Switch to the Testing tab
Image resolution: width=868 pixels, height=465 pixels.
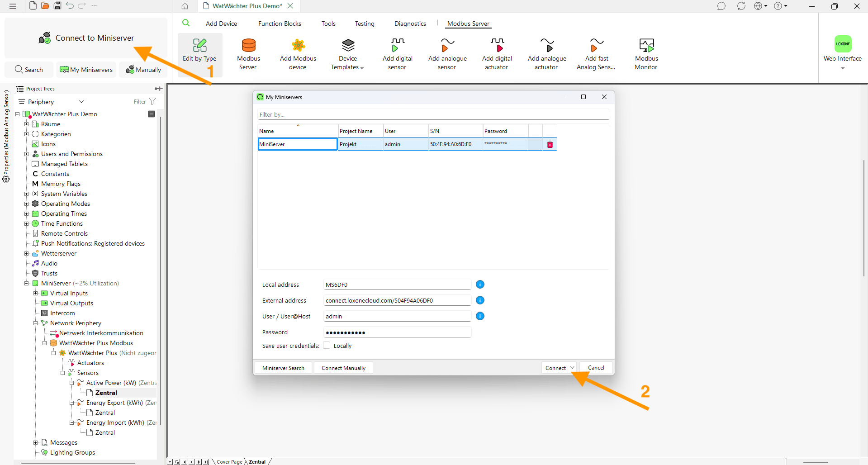pyautogui.click(x=365, y=24)
